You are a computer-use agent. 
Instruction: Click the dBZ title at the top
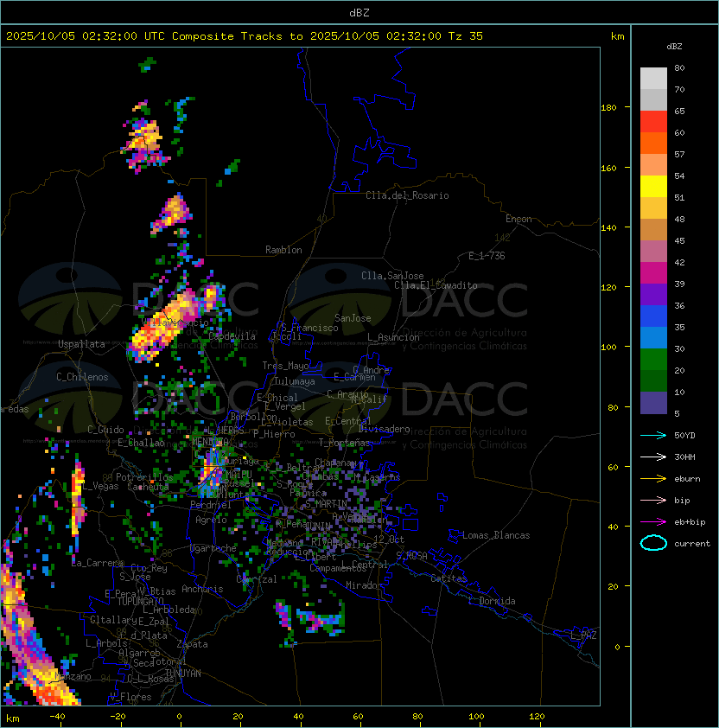click(x=359, y=12)
